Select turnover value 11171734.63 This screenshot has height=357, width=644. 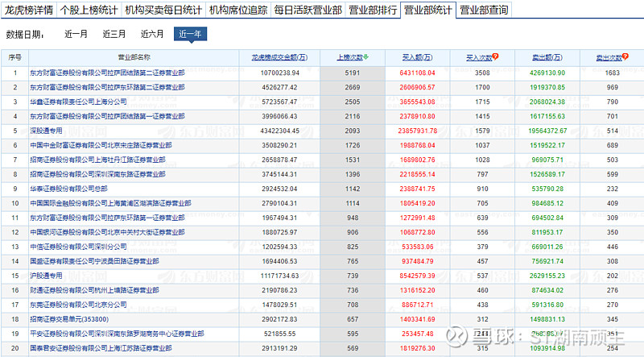pyautogui.click(x=279, y=276)
